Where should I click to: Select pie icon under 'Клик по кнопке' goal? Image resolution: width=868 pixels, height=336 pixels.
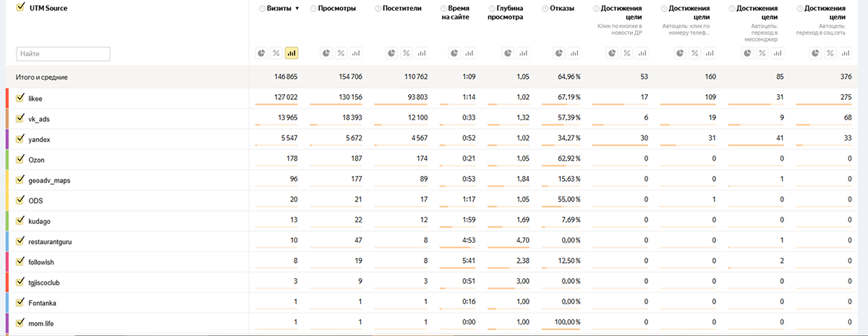(612, 53)
